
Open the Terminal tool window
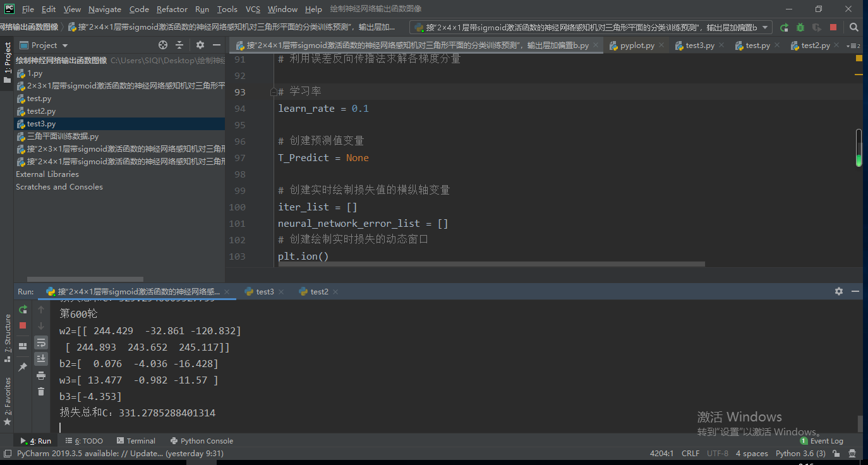[x=135, y=441]
